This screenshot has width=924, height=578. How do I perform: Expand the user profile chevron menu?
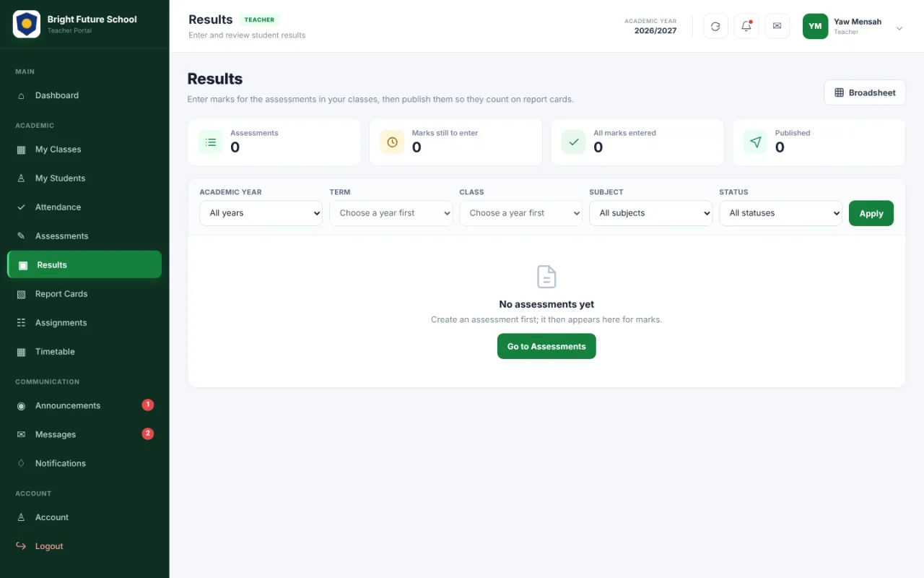pyautogui.click(x=899, y=28)
